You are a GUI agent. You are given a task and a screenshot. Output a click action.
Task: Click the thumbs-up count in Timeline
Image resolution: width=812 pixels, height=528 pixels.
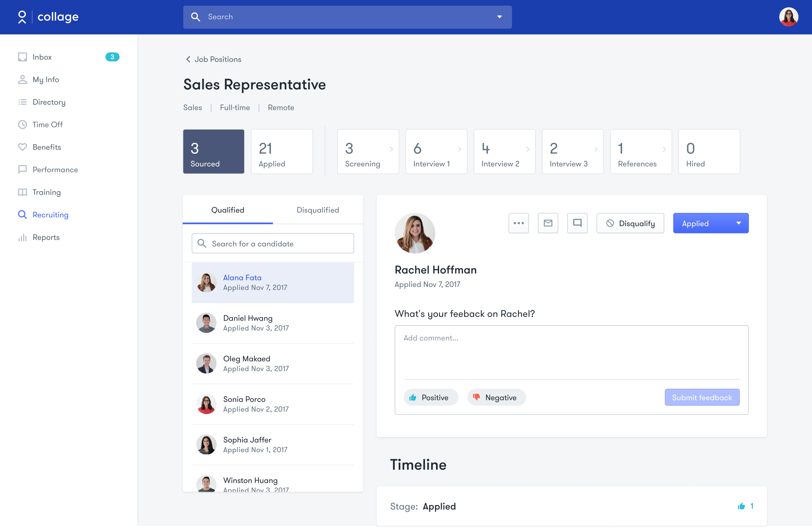[745, 506]
